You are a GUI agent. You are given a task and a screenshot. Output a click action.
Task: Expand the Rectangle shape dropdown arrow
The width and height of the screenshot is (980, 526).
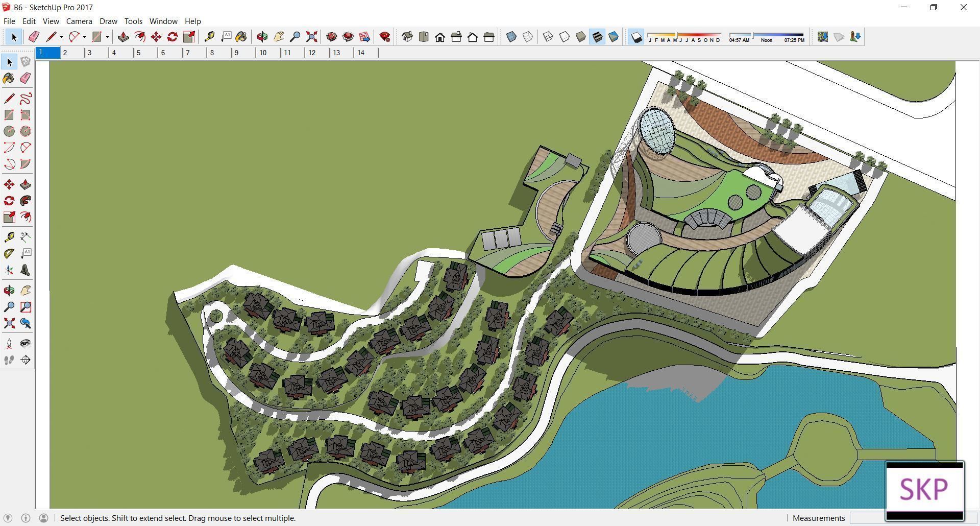107,37
